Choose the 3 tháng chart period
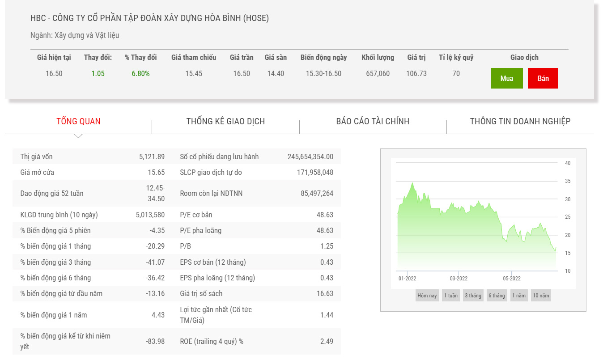603x364 pixels. (x=473, y=296)
